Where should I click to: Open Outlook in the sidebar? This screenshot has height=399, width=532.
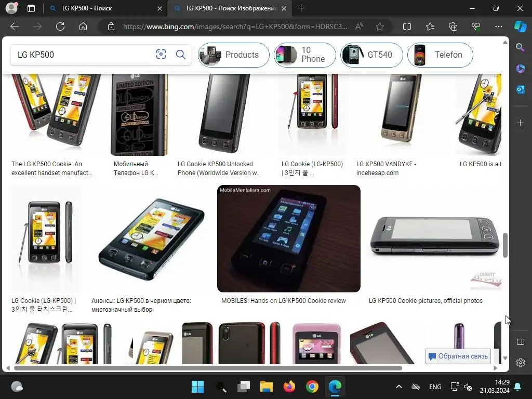[x=520, y=89]
